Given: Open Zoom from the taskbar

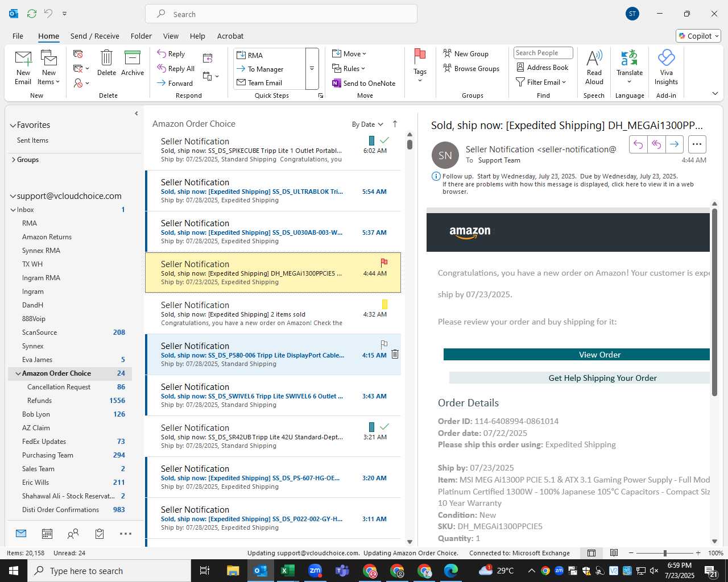Looking at the screenshot, I should [315, 571].
